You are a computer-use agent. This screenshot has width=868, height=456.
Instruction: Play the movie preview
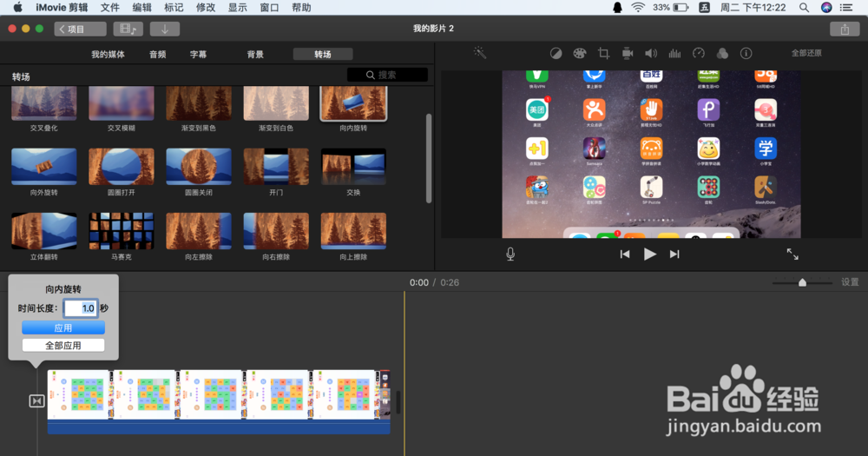pos(649,254)
